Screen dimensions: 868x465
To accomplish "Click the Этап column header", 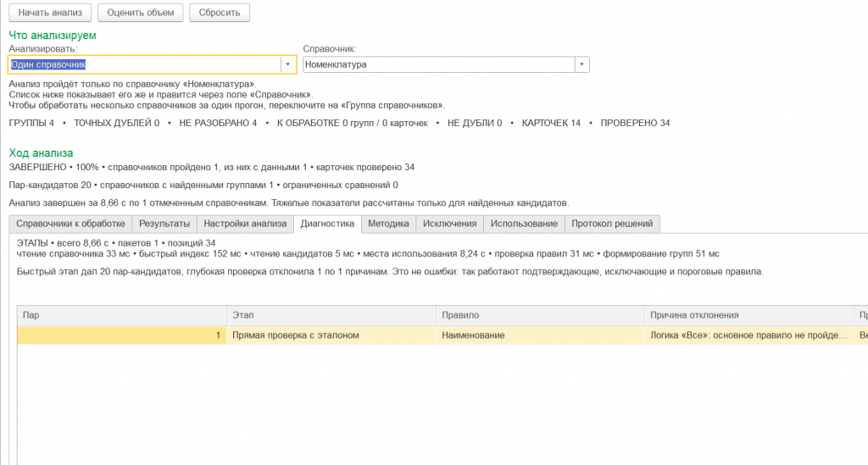I will pos(331,315).
